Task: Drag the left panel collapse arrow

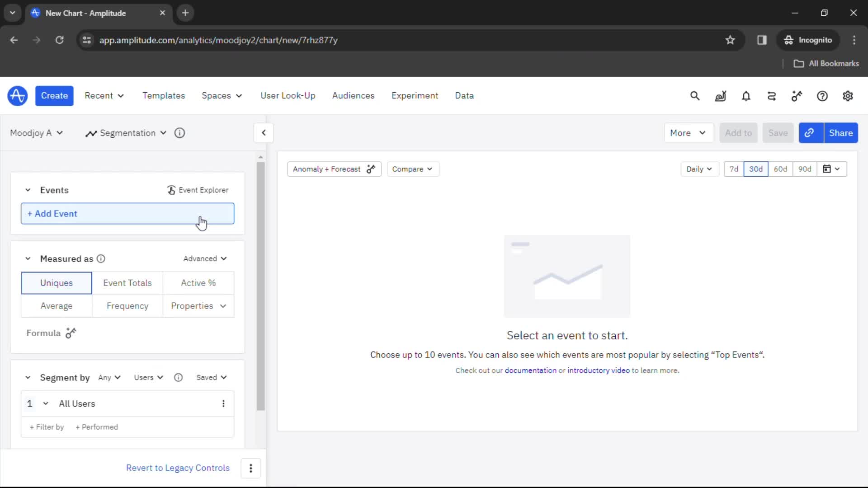Action: coord(264,133)
